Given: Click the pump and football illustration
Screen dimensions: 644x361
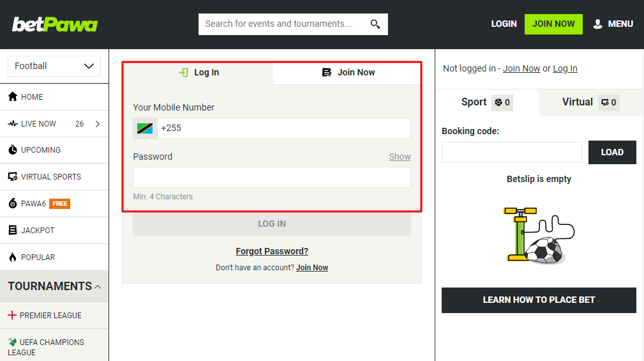Looking at the screenshot, I should [539, 236].
